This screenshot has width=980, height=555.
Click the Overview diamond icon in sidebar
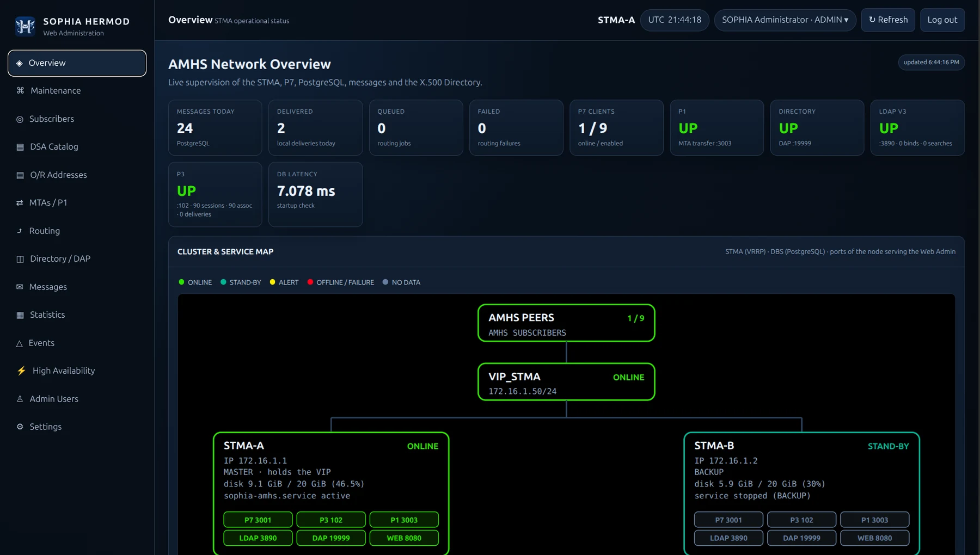pyautogui.click(x=20, y=63)
